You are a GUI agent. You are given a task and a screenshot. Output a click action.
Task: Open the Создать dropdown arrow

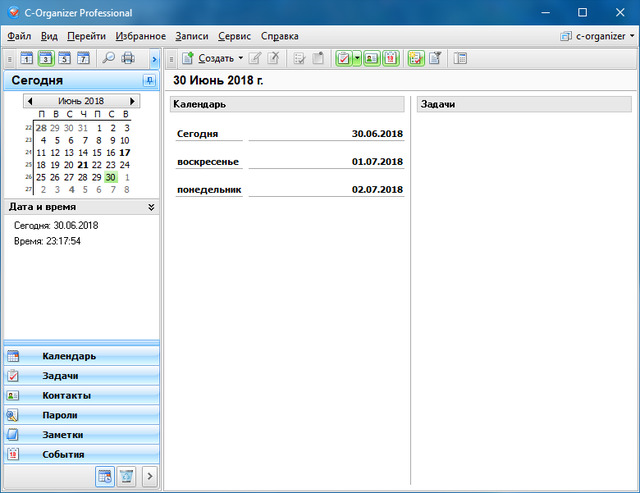[x=241, y=58]
